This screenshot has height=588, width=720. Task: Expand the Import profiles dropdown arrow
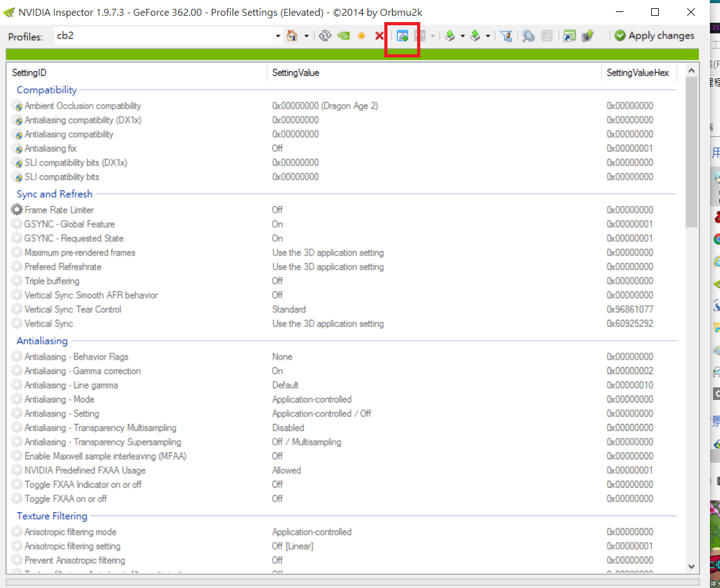488,36
